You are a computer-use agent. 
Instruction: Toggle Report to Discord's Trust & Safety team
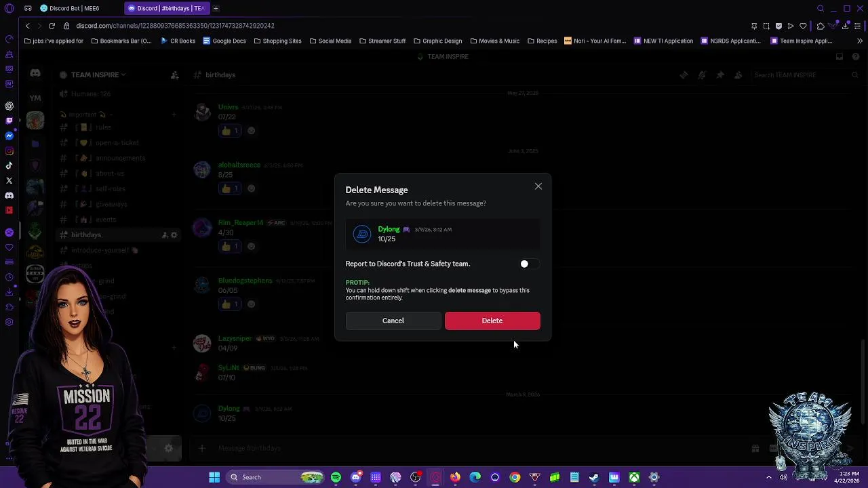pyautogui.click(x=529, y=264)
